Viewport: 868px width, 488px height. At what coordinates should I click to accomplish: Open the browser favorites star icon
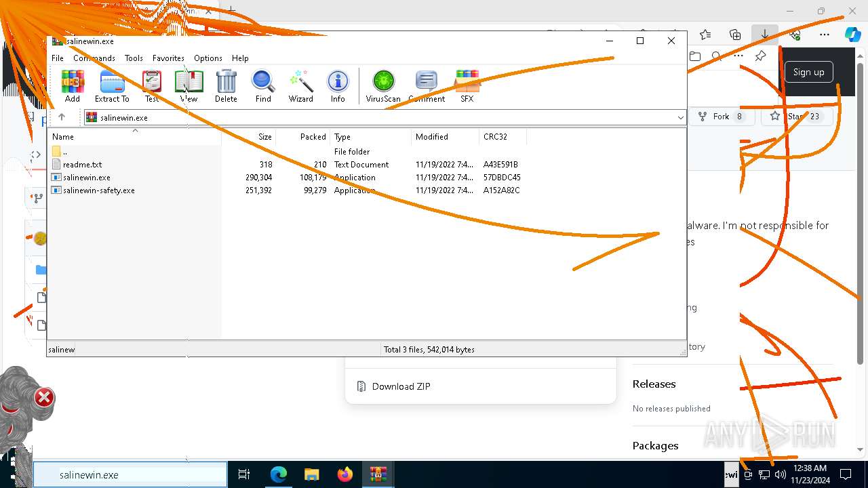705,35
